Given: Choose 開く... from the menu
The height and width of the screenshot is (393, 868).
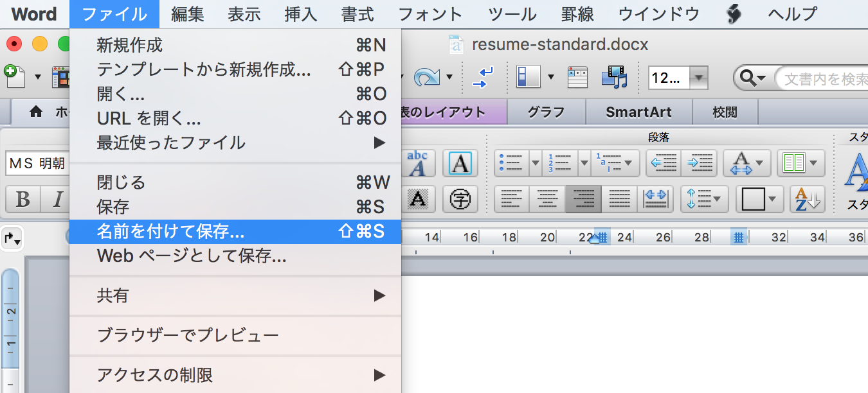Looking at the screenshot, I should (235, 94).
